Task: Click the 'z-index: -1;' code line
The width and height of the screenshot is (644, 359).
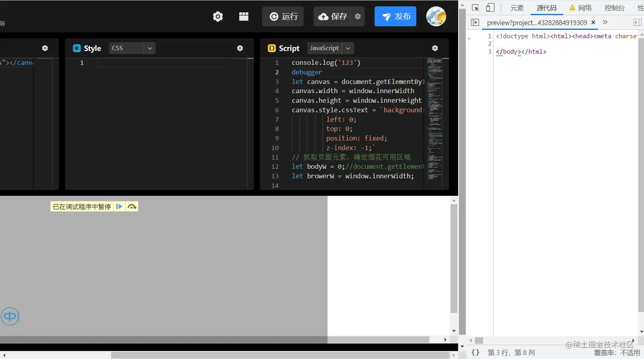Action: tap(351, 148)
